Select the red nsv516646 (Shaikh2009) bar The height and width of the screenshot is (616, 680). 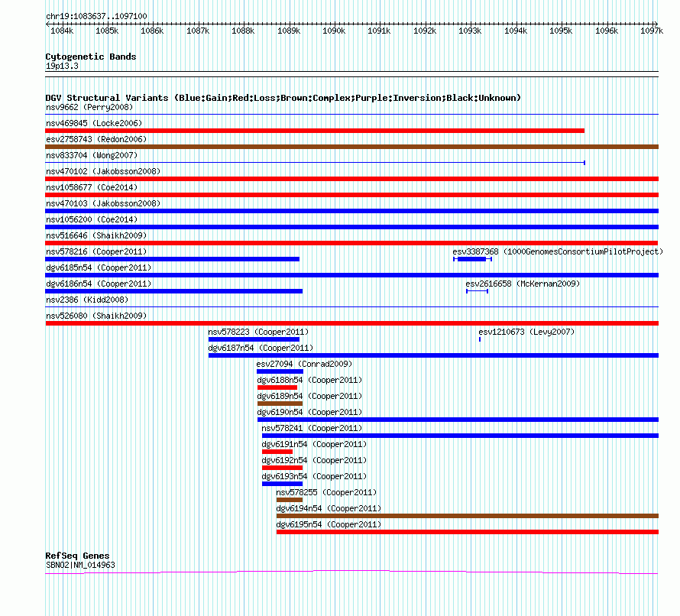[351, 243]
